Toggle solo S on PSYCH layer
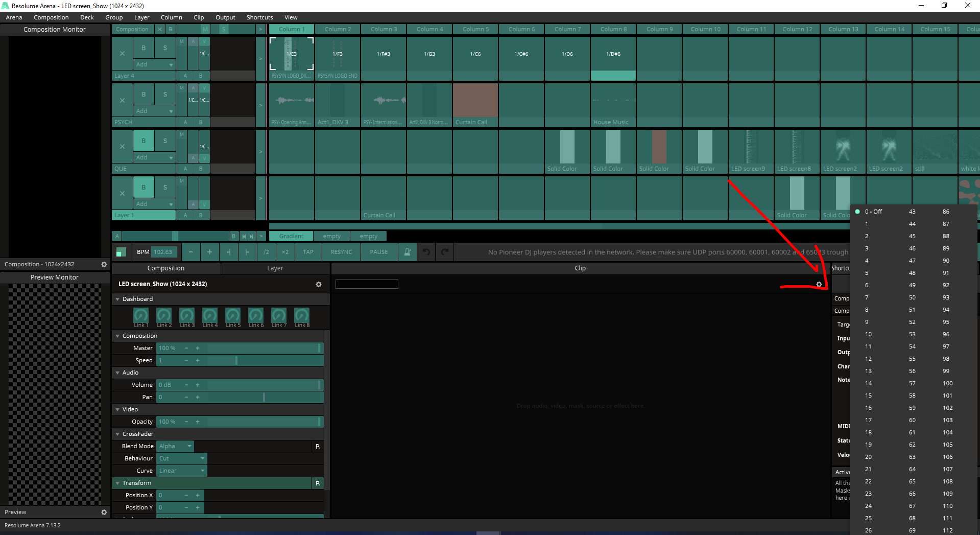 pos(165,94)
